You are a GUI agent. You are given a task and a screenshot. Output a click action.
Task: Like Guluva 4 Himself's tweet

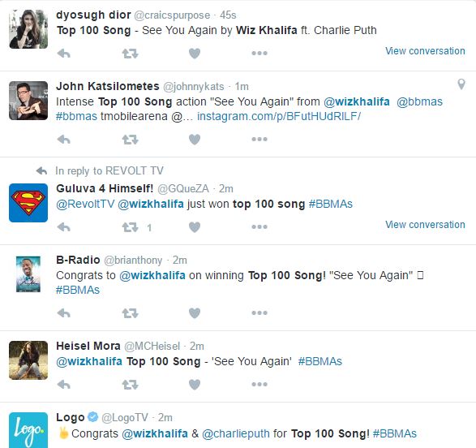195,227
